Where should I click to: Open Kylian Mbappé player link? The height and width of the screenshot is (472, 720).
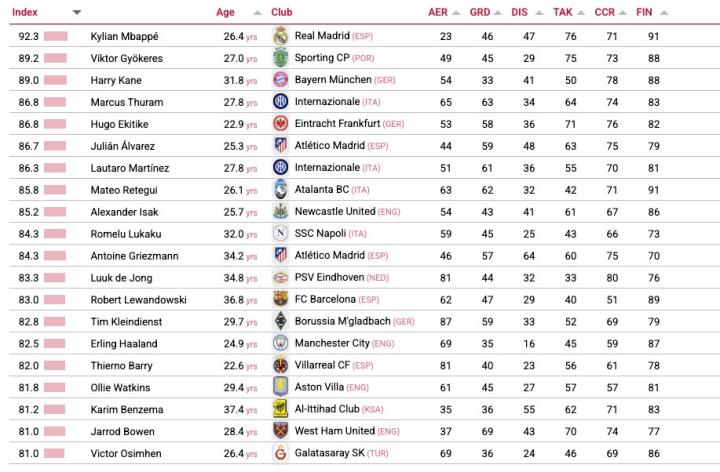tap(124, 36)
